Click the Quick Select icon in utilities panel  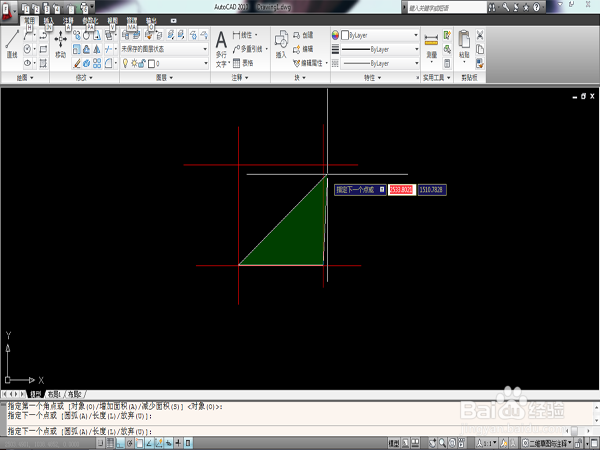(x=447, y=35)
